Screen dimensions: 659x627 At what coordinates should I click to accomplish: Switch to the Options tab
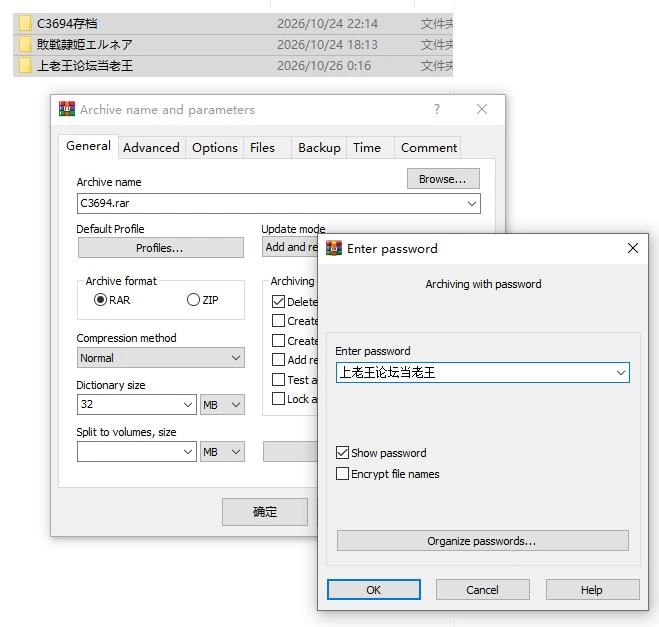pyautogui.click(x=215, y=148)
